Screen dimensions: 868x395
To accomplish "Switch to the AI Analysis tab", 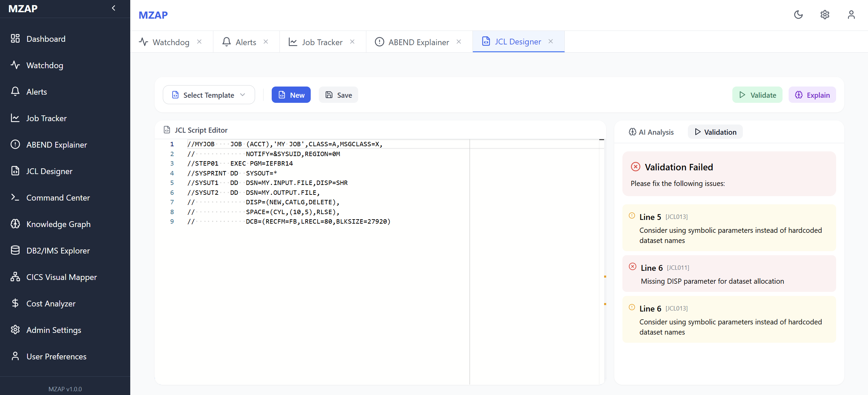I will pyautogui.click(x=651, y=132).
